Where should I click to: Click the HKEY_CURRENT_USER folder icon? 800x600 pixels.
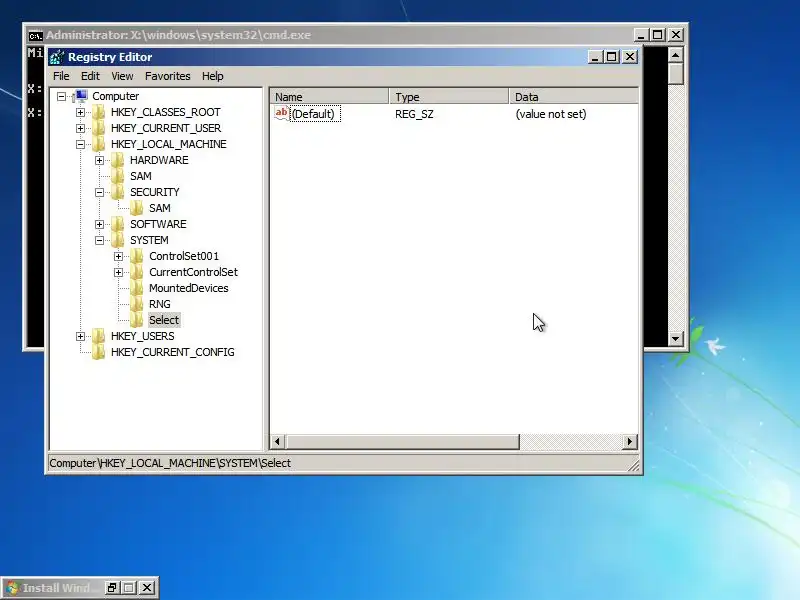[98, 128]
